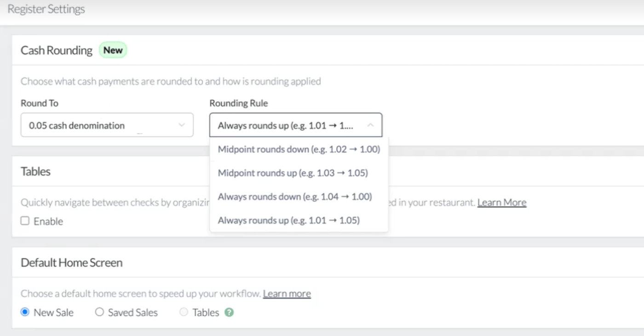Select the Saved Sales radio button
644x336 pixels.
point(99,312)
